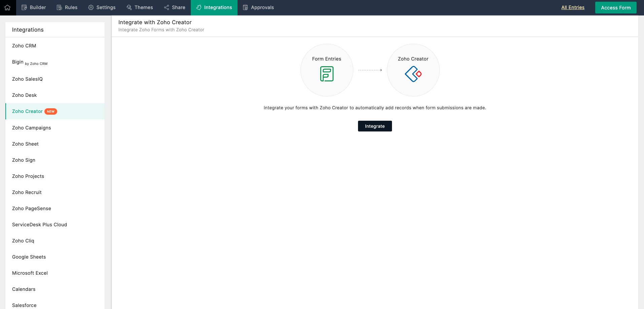This screenshot has height=309, width=644.
Task: Click the Themes brush icon
Action: [129, 7]
